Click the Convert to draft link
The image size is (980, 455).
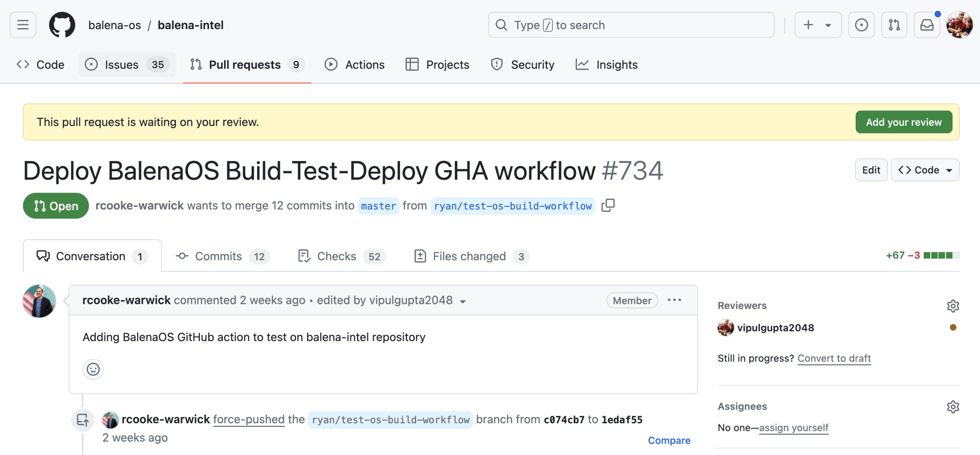pos(834,358)
